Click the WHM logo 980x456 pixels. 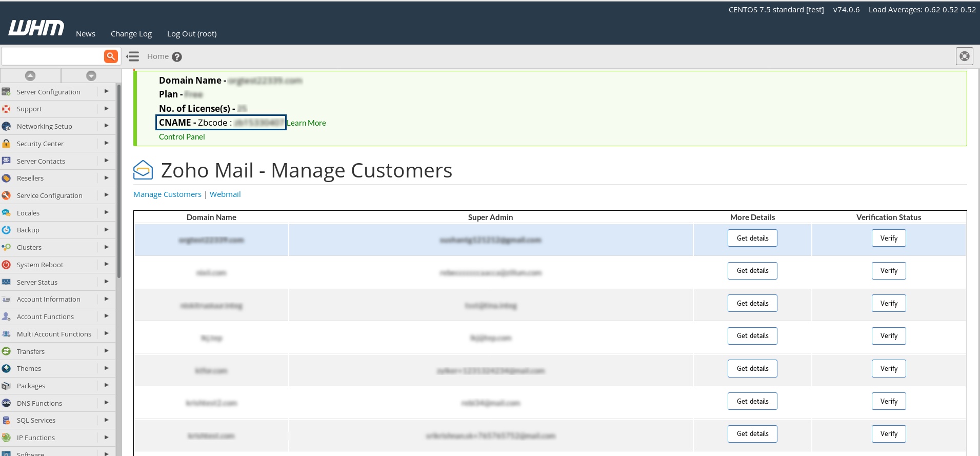coord(36,28)
